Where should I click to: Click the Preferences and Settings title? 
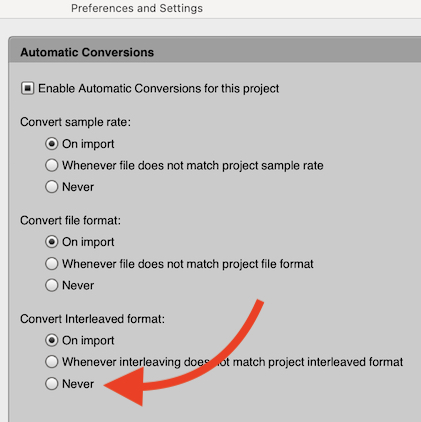coord(137,8)
